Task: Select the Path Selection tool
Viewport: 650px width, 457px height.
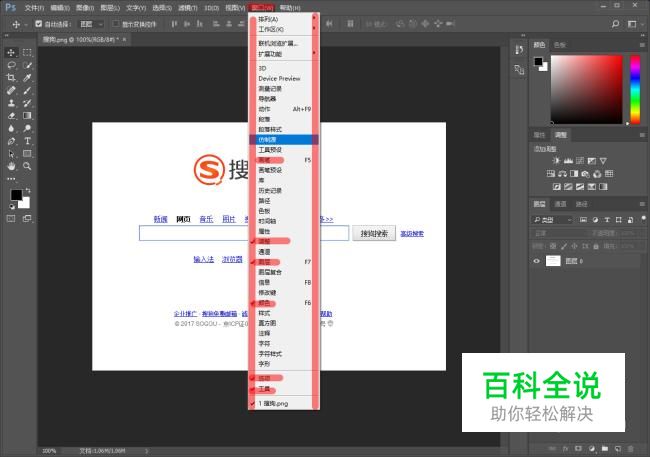Action: point(11,153)
